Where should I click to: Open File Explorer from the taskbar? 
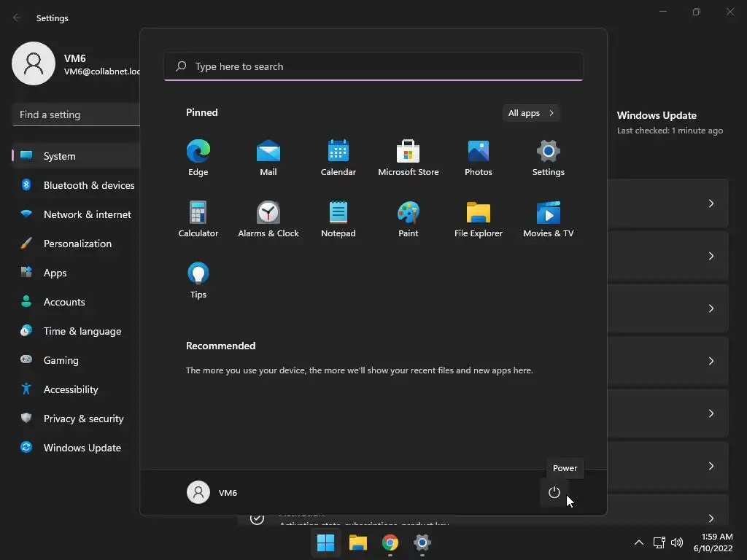(x=357, y=542)
